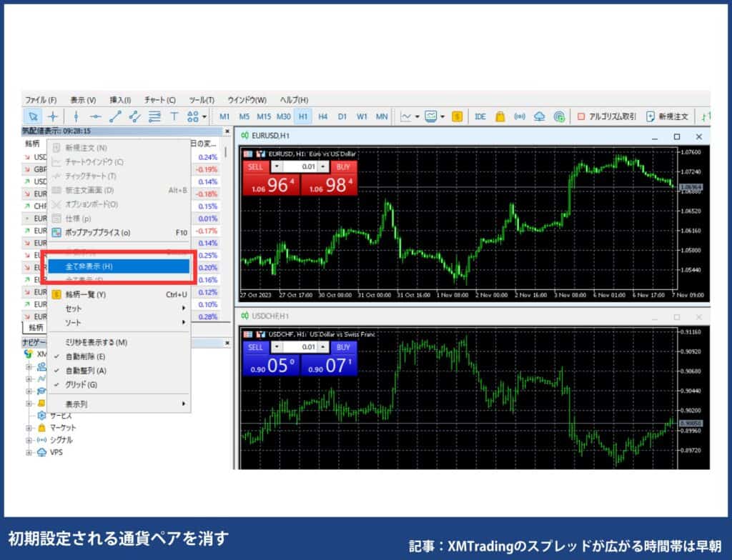Select the trendline drawing tool
The image size is (732, 560).
point(114,116)
